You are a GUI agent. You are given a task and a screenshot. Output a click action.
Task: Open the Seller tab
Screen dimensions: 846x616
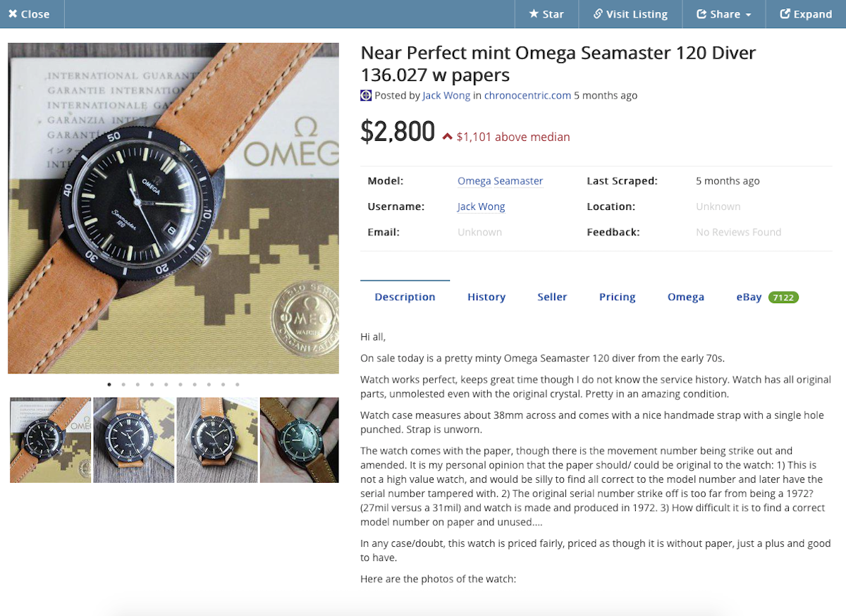tap(552, 297)
